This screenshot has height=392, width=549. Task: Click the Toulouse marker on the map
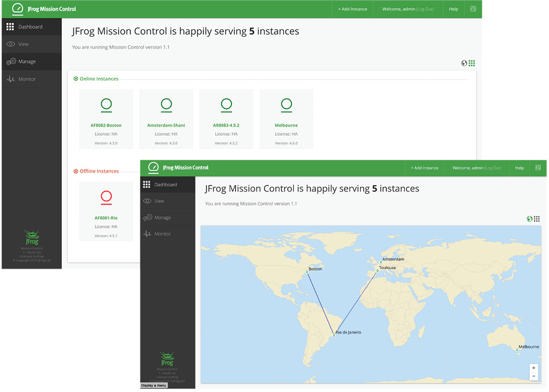pos(377,270)
